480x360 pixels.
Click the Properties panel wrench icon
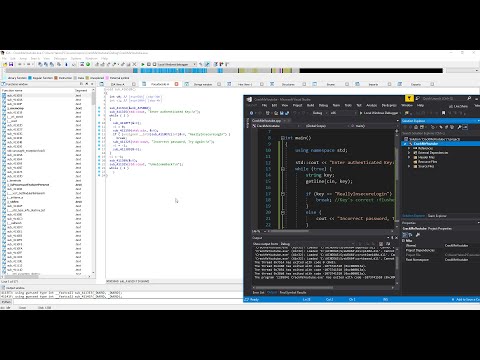(418, 235)
